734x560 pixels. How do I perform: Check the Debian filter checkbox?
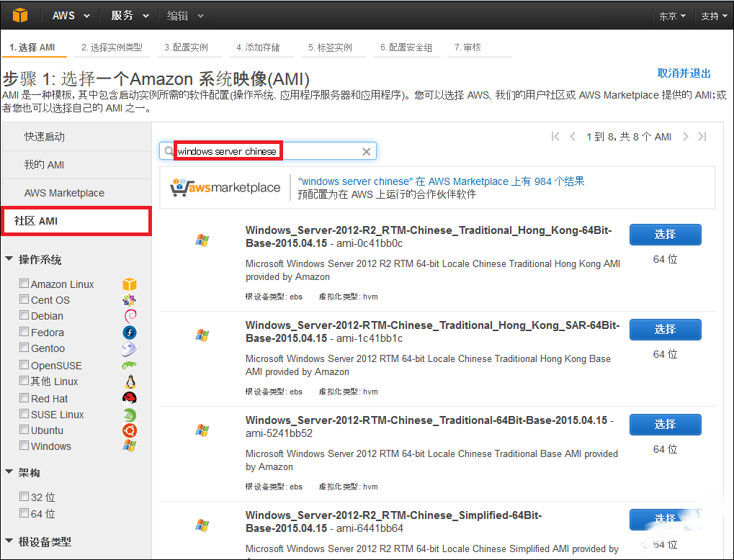coord(24,315)
